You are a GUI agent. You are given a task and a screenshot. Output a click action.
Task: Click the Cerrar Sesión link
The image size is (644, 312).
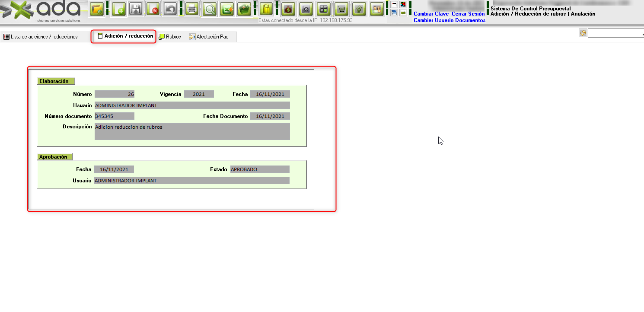468,14
